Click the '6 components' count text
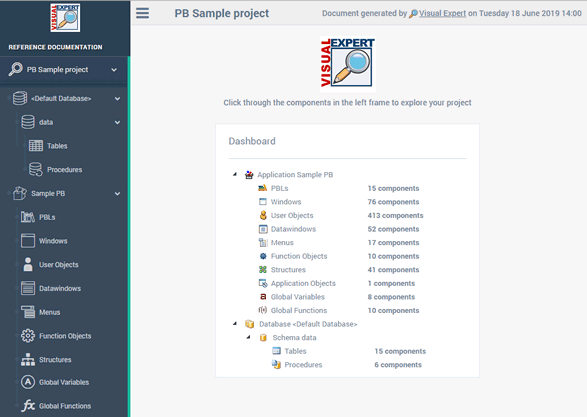Screen dimensions: 587x417 click(398, 365)
